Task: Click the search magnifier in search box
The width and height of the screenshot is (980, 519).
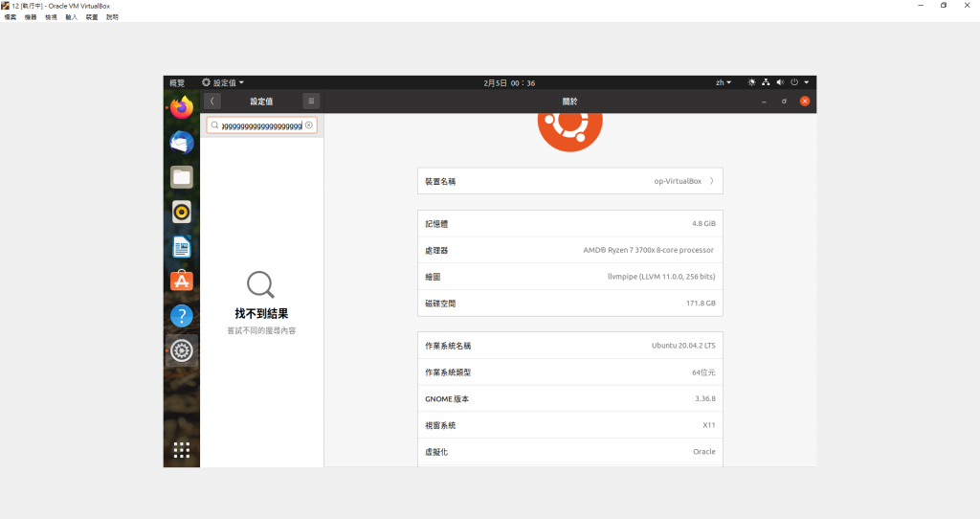Action: coord(214,125)
